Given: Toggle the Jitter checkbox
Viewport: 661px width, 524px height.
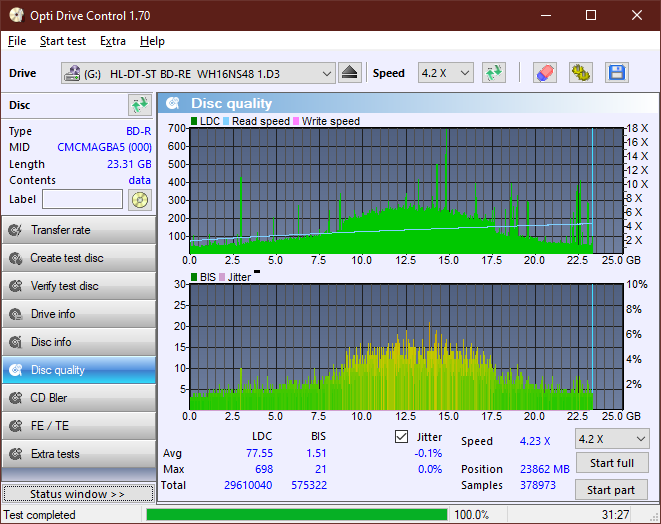Looking at the screenshot, I should (x=402, y=437).
